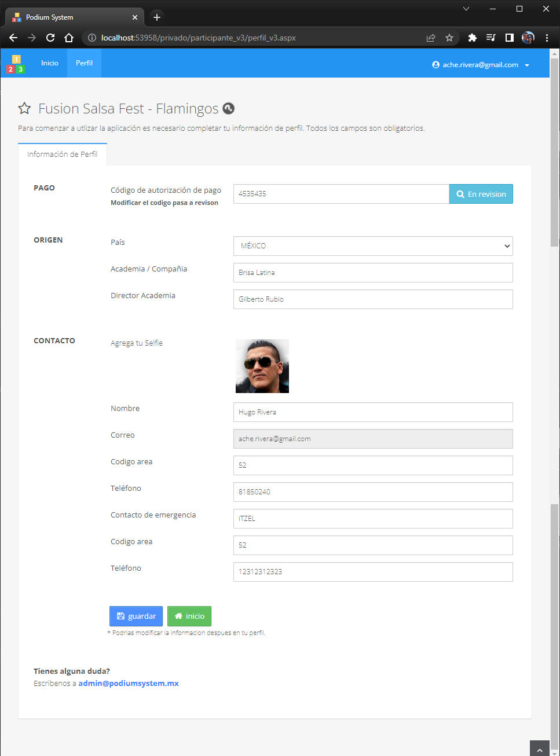Open the admin@podiumsystem.mx email link
Screen dimensions: 560x756
129,683
